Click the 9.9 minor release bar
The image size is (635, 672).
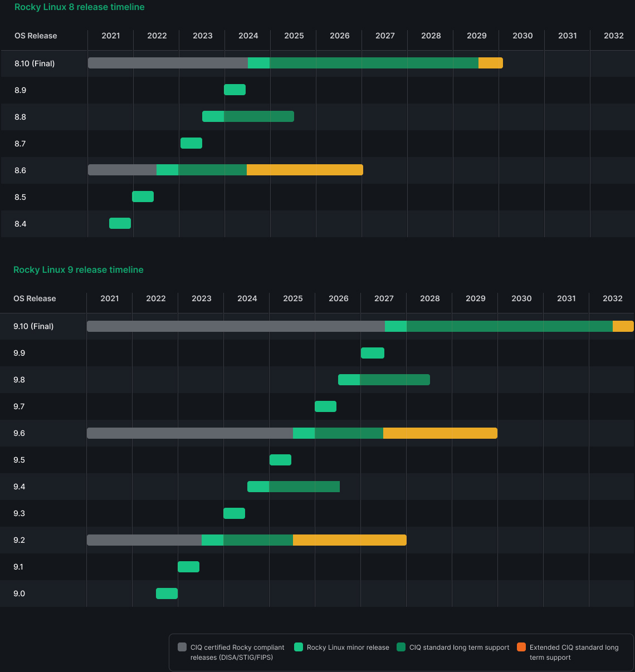[373, 353]
